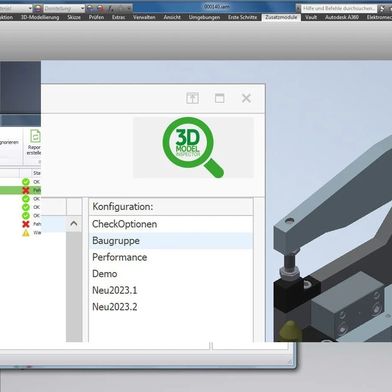Viewport: 392px width, 392px height.
Task: Go to the Verwalten ribbon tab
Action: tap(144, 17)
